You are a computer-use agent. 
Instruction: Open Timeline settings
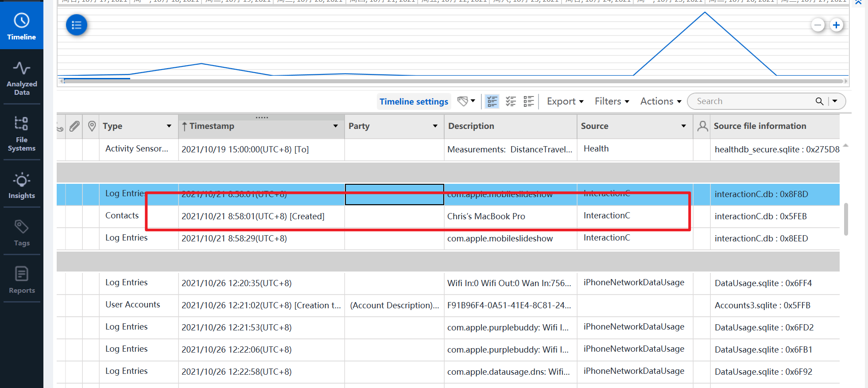[x=414, y=101]
